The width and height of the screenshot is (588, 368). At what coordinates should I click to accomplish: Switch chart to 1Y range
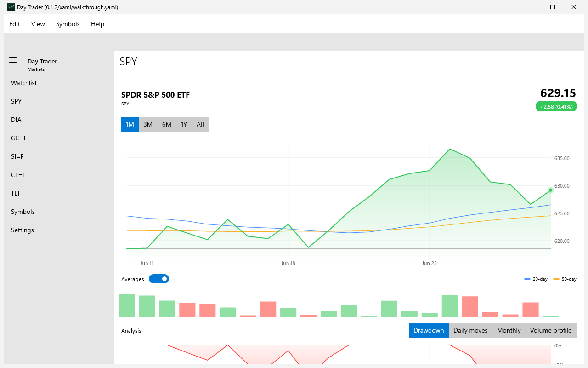click(x=184, y=124)
